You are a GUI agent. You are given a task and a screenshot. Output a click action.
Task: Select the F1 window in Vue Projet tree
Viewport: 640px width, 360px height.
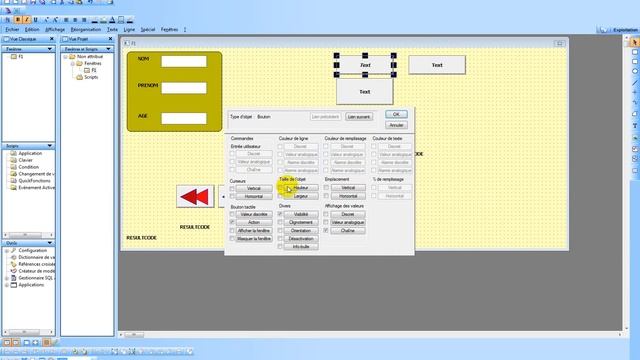click(90, 71)
